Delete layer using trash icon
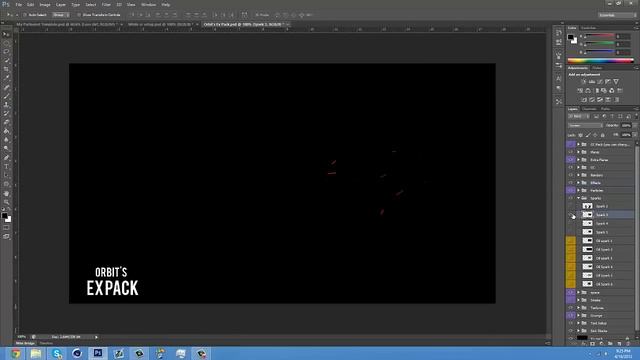 [x=628, y=344]
